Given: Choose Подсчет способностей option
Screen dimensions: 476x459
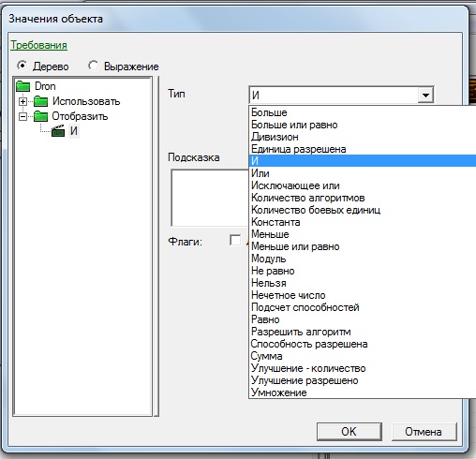Looking at the screenshot, I should pyautogui.click(x=363, y=307).
